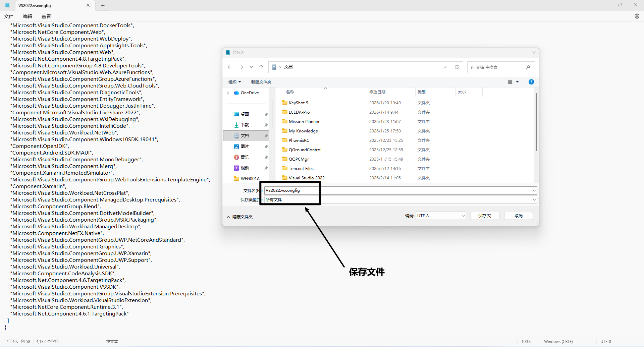
Task: Open the save type (保存类型) dropdown
Action: click(x=534, y=200)
